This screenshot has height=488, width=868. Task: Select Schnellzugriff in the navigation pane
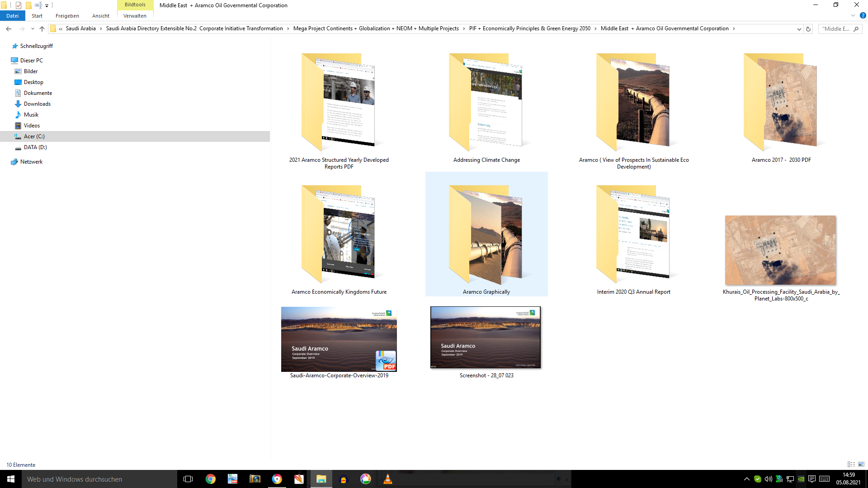pos(36,46)
